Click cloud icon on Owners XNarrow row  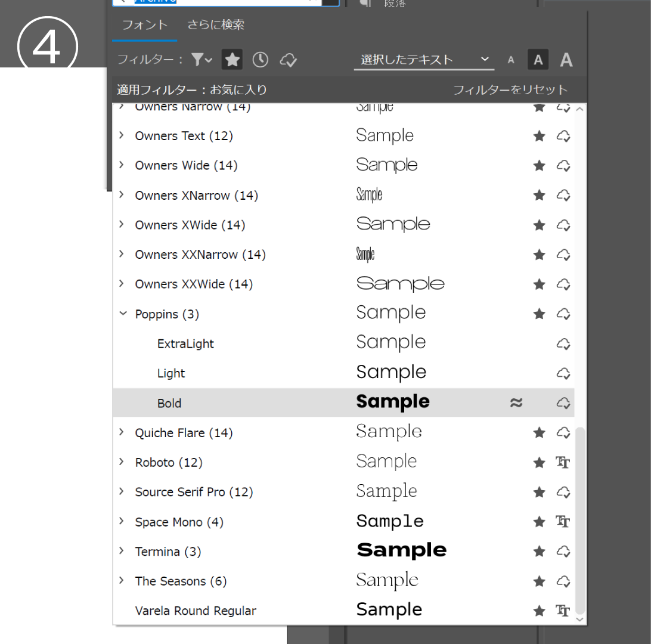[563, 195]
